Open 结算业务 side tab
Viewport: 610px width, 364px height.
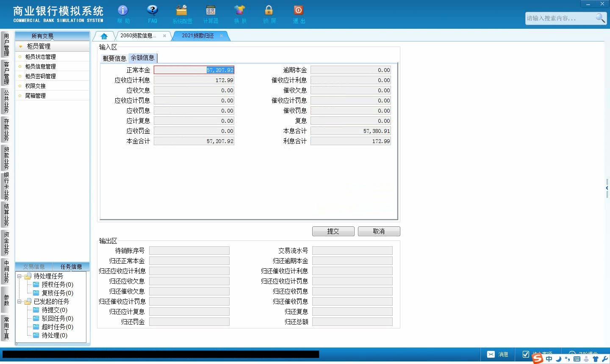click(x=6, y=215)
